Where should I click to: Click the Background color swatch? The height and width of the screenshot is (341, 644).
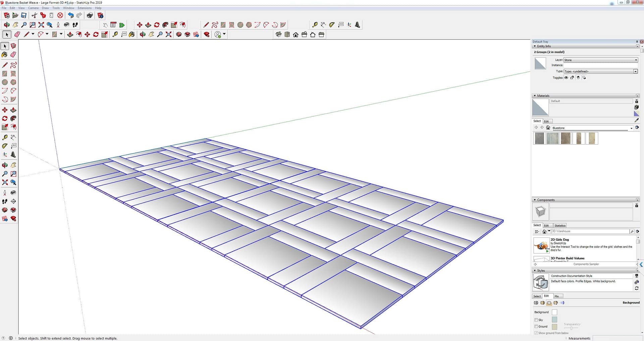[x=554, y=312]
